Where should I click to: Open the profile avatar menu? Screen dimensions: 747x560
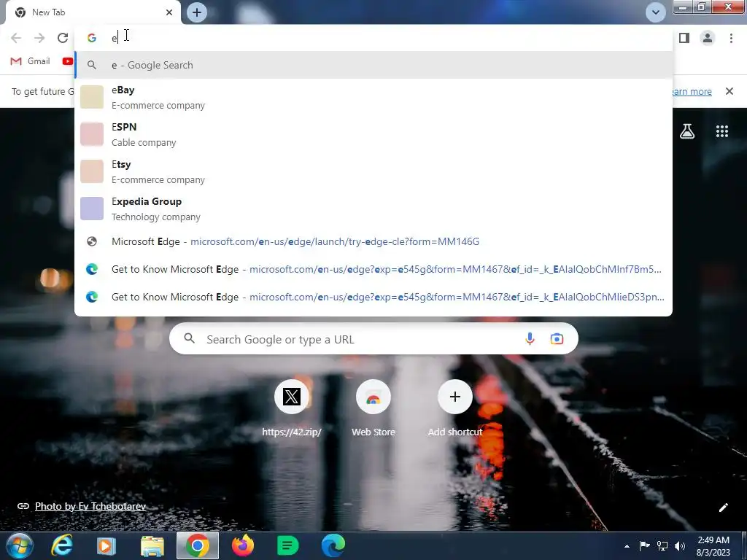(x=708, y=38)
